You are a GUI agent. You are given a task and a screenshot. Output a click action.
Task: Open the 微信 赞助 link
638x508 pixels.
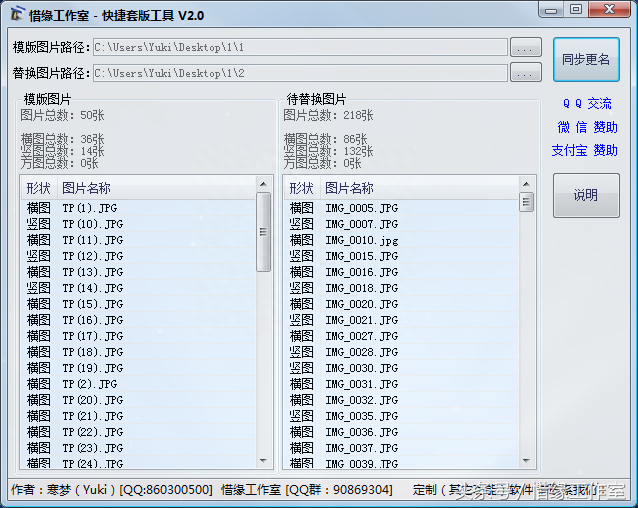tap(587, 127)
